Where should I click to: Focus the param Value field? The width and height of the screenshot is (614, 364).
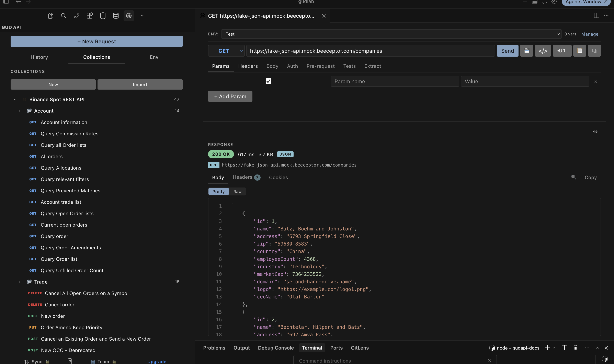click(x=525, y=81)
